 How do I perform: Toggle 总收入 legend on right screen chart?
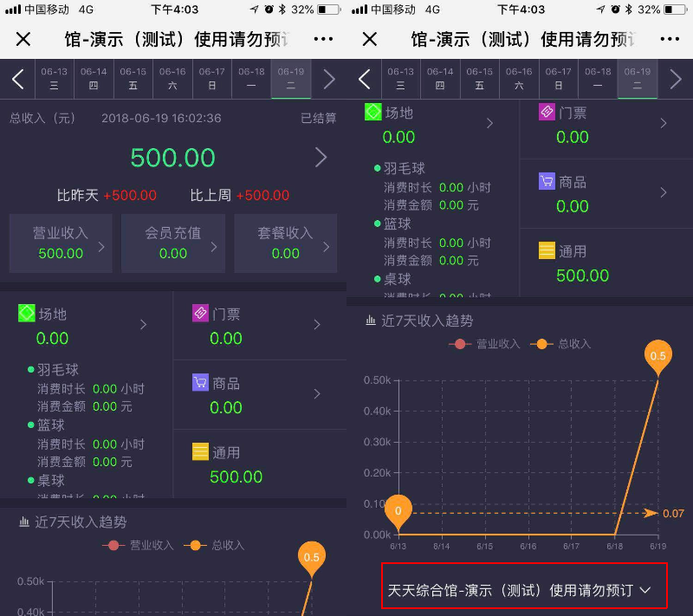tap(560, 344)
